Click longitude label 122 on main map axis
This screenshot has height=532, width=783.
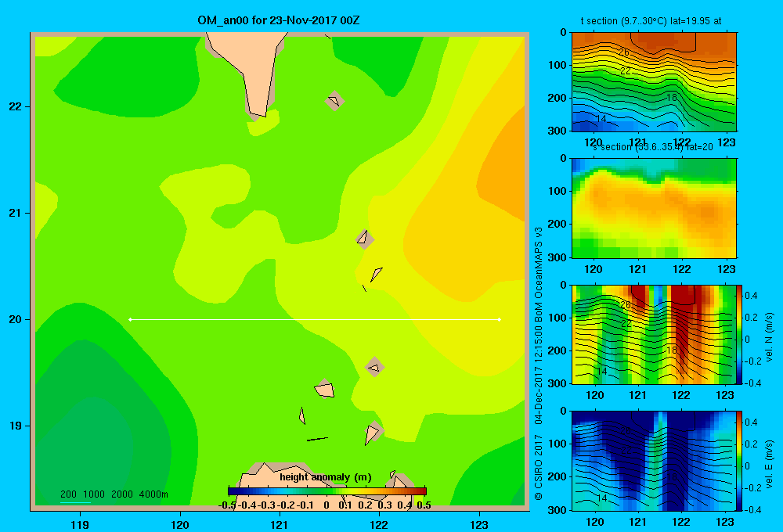(379, 524)
